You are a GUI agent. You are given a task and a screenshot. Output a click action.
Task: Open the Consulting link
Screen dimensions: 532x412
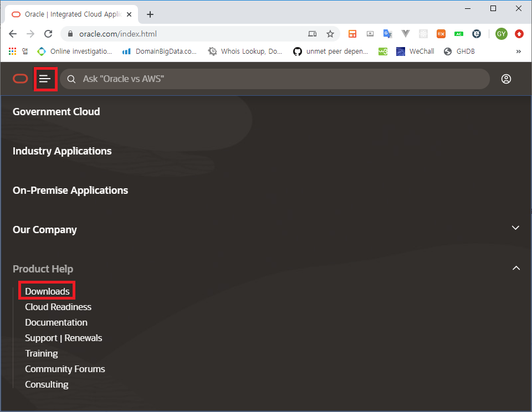47,384
